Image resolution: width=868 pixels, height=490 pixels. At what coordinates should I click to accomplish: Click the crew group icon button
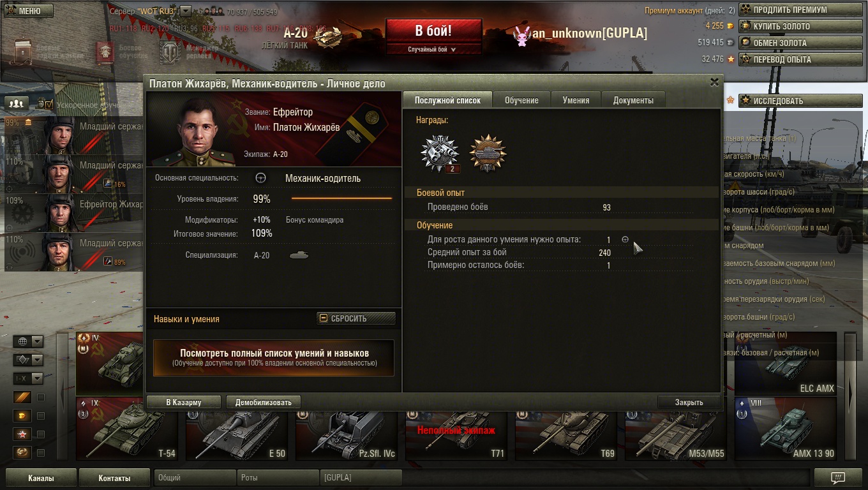[17, 103]
